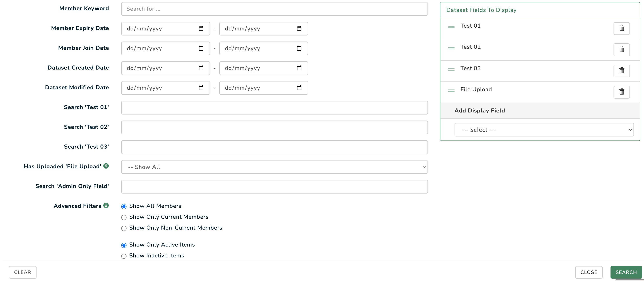Image resolution: width=644 pixels, height=281 pixels.
Task: Delete the Test 03 display field
Action: (621, 71)
